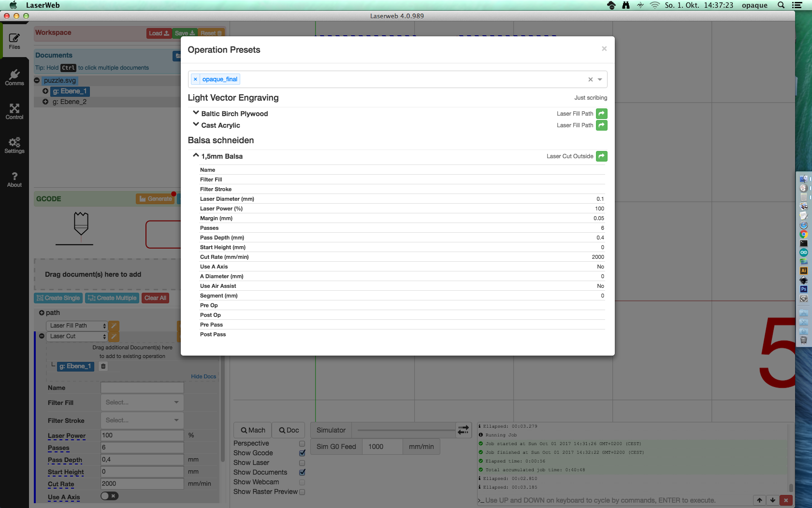812x508 pixels.
Task: Open the Files sidebar tab
Action: [14, 41]
